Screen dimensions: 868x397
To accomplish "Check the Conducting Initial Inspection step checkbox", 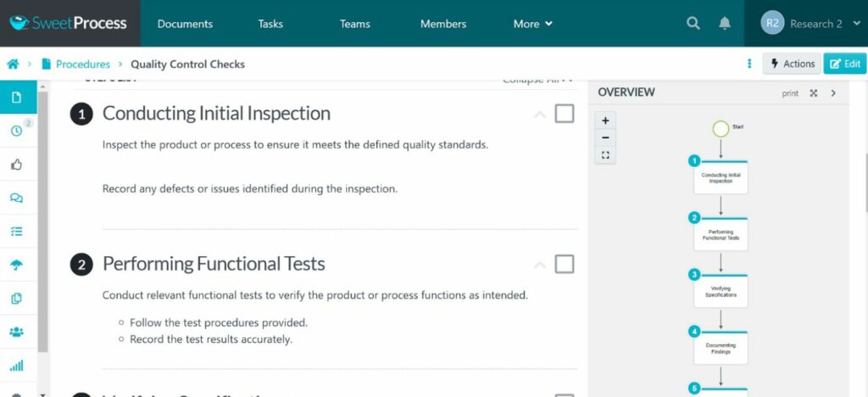I will pos(565,114).
